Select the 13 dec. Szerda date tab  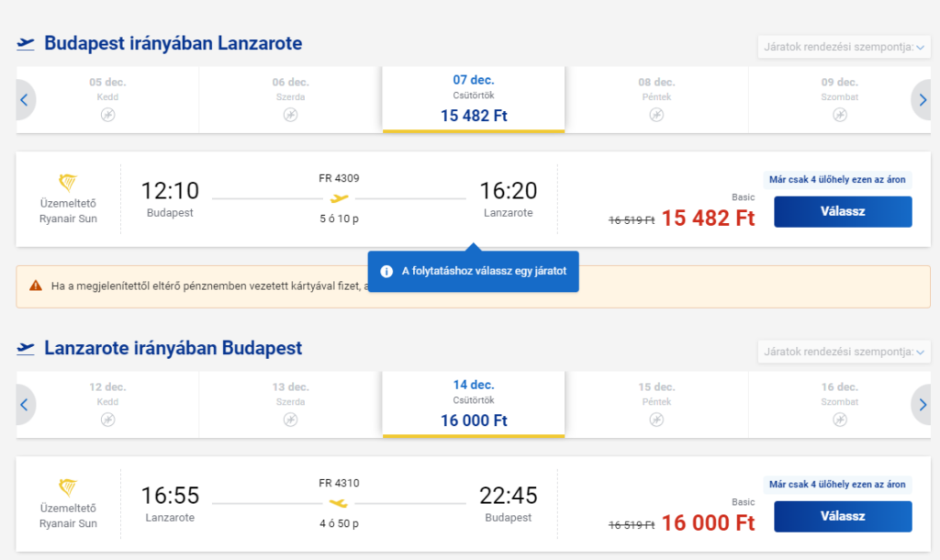point(291,405)
